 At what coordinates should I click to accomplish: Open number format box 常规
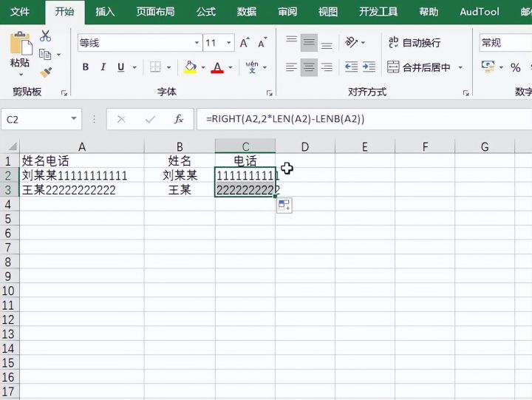(x=505, y=43)
